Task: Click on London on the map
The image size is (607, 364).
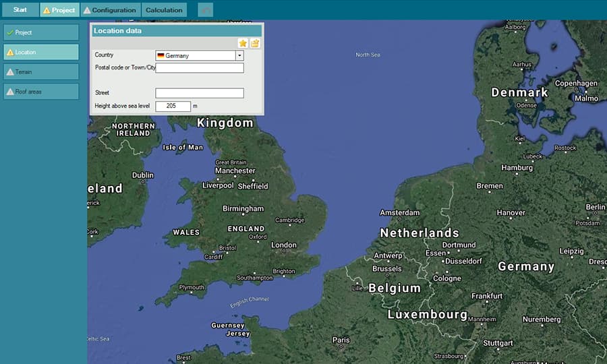Action: tap(284, 245)
